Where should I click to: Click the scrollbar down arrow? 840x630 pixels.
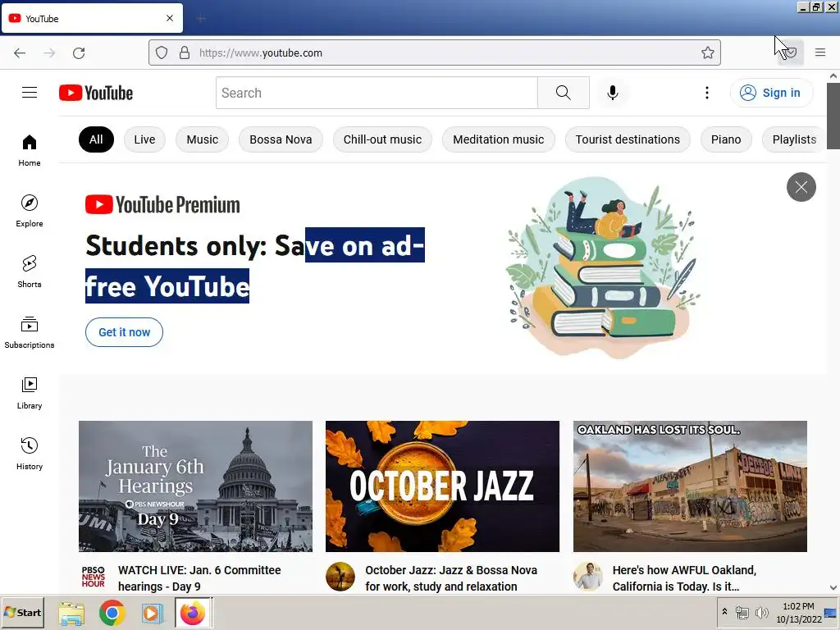pyautogui.click(x=833, y=587)
